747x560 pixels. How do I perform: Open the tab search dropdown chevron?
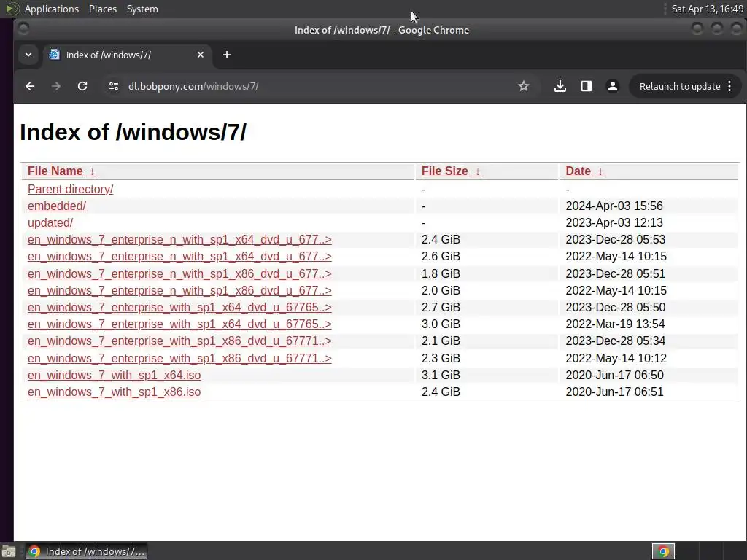point(28,55)
